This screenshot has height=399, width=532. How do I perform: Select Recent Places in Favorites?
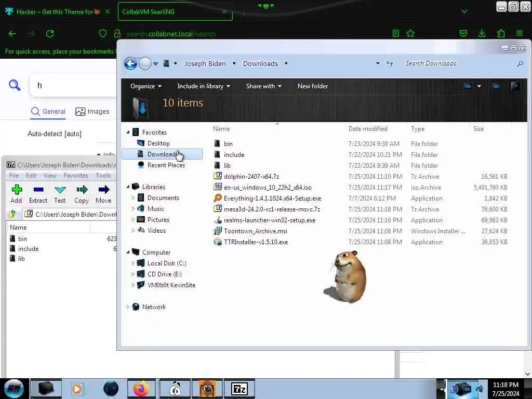[166, 165]
